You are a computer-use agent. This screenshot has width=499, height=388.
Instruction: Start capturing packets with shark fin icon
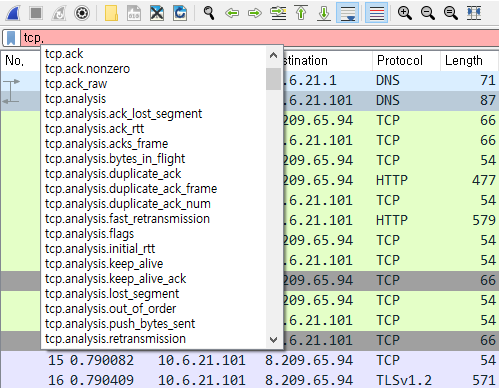[x=14, y=13]
